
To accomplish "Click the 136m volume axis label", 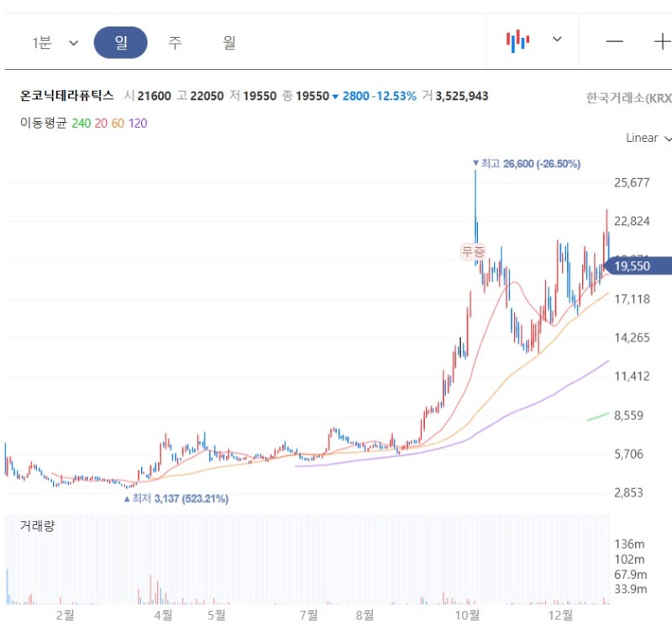I will (x=629, y=544).
